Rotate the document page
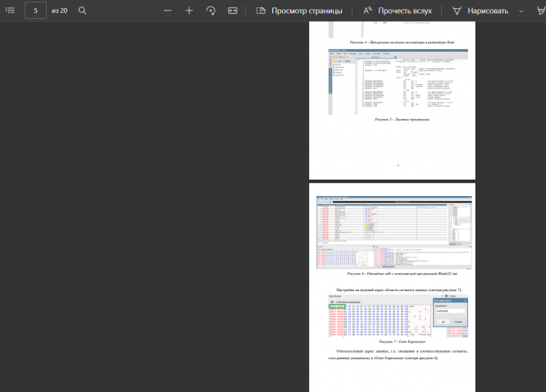 [211, 11]
